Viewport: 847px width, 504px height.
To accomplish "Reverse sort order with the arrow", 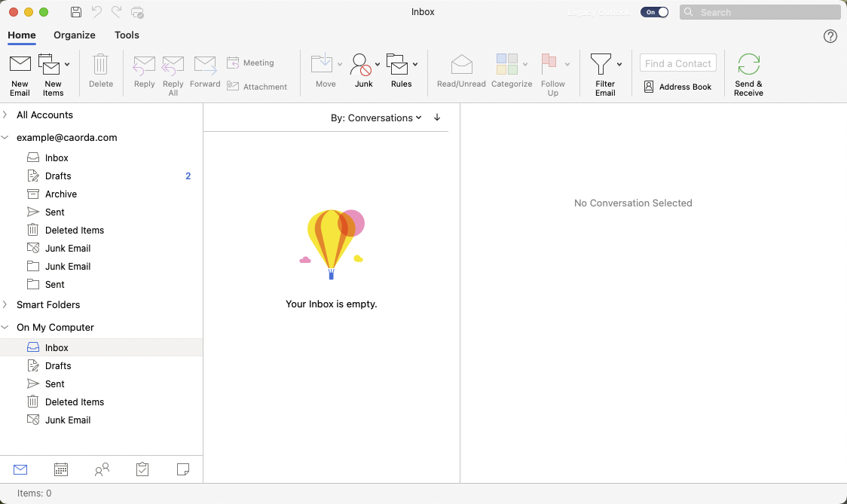I will 437,118.
